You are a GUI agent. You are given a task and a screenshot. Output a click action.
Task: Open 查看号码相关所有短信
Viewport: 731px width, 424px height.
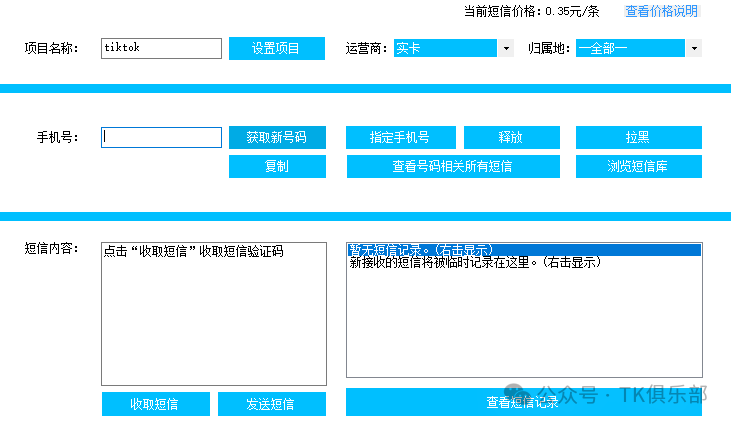point(453,167)
